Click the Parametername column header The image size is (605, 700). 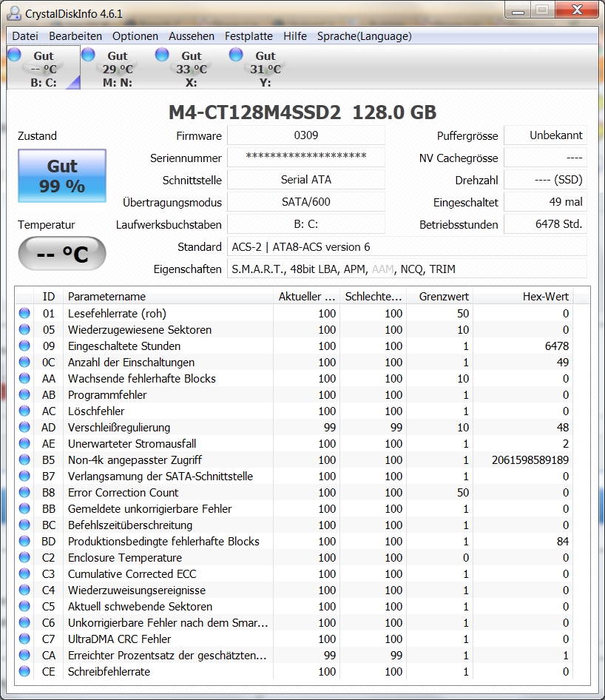168,297
